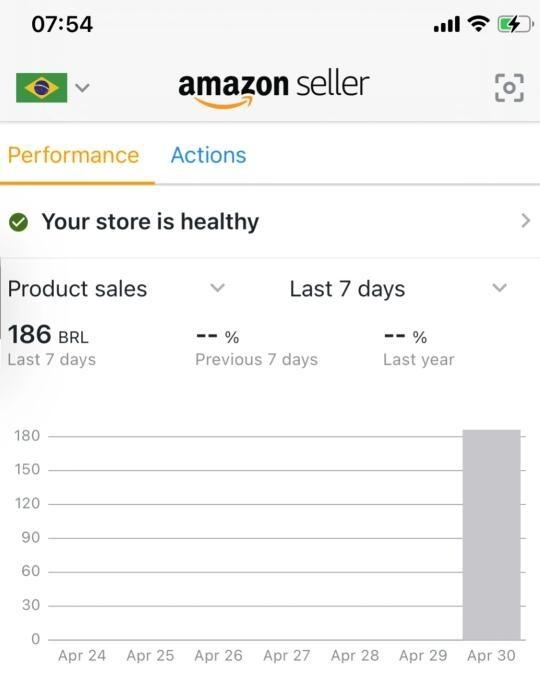
Task: Select the Performance tab
Action: [73, 155]
